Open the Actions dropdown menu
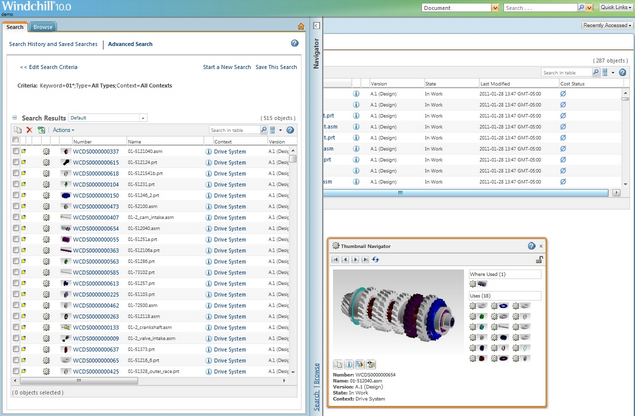This screenshot has width=635, height=416. pyautogui.click(x=63, y=130)
